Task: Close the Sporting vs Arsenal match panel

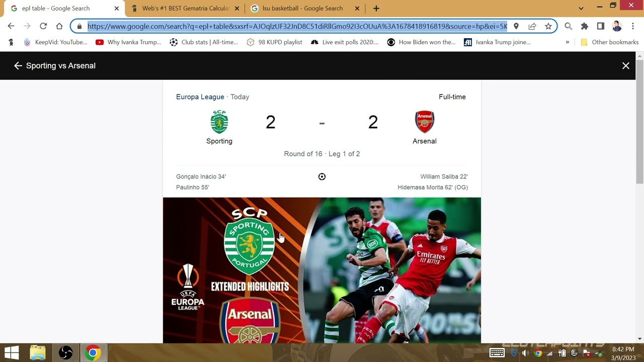Action: click(626, 66)
